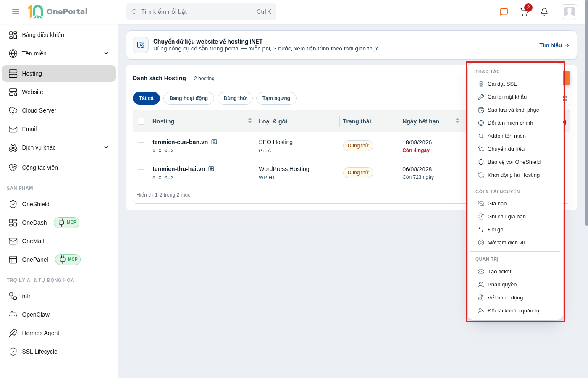This screenshot has height=378, width=588.
Task: Open SSL Lifecycle in the sidebar
Action: pos(59,352)
